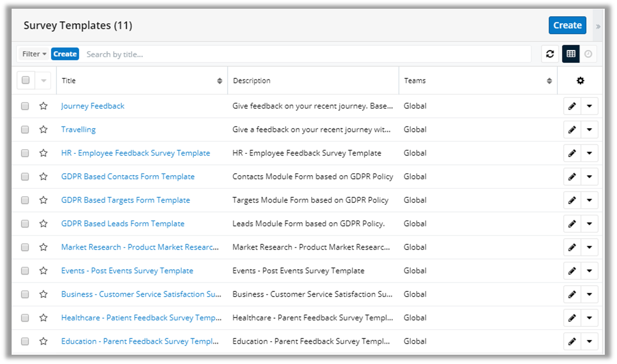617x364 pixels.
Task: Tick checkbox for HR - Employee Feedback row
Action: [25, 153]
